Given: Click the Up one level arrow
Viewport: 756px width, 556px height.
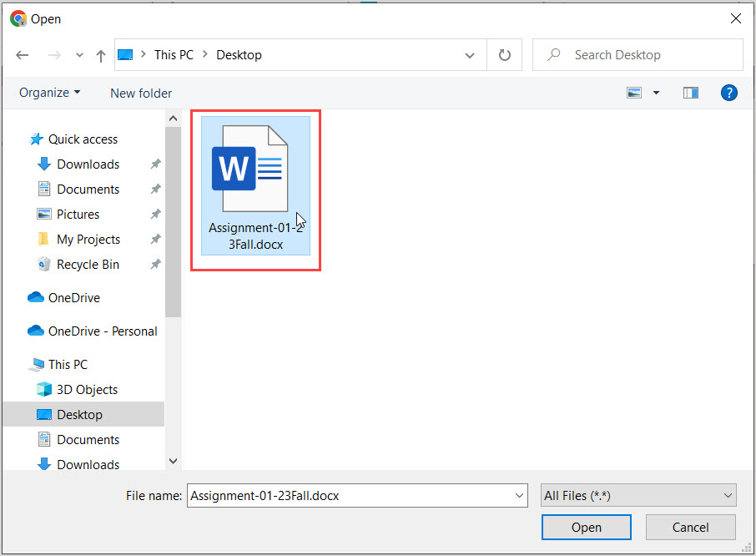Looking at the screenshot, I should tap(101, 55).
